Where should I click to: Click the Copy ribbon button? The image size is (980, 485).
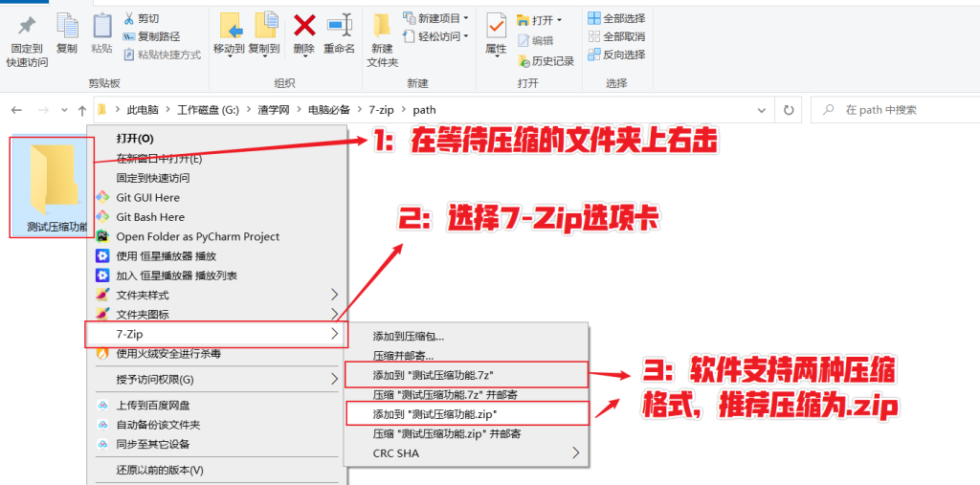click(67, 35)
